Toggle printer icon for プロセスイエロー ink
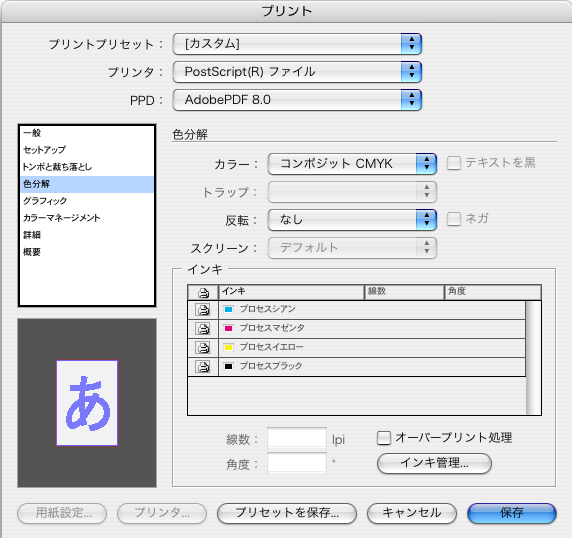This screenshot has width=572, height=538. [203, 348]
